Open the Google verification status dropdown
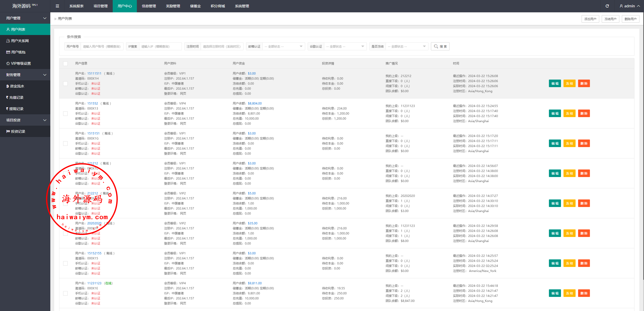The height and width of the screenshot is (311, 644). click(x=345, y=46)
